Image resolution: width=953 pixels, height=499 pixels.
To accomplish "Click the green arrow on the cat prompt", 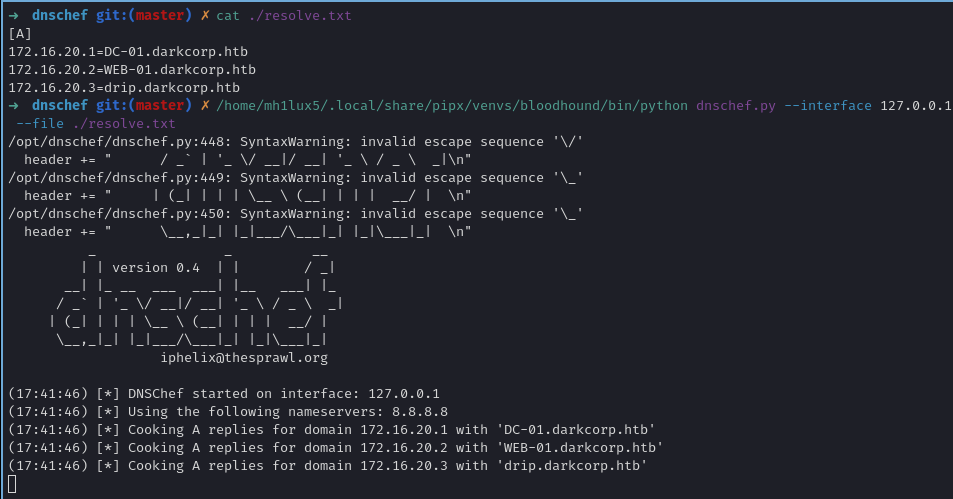I will pos(13,16).
